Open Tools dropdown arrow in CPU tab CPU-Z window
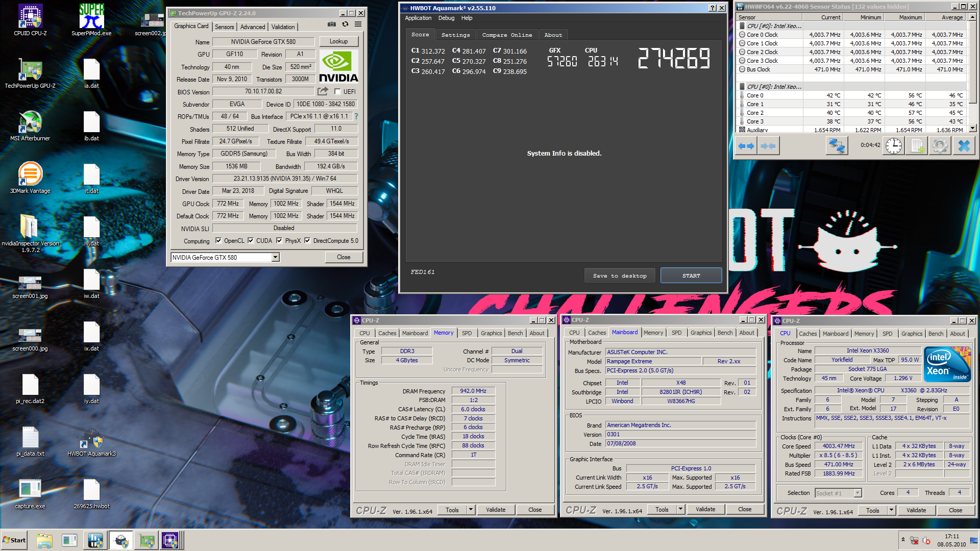The width and height of the screenshot is (980, 551). click(891, 510)
